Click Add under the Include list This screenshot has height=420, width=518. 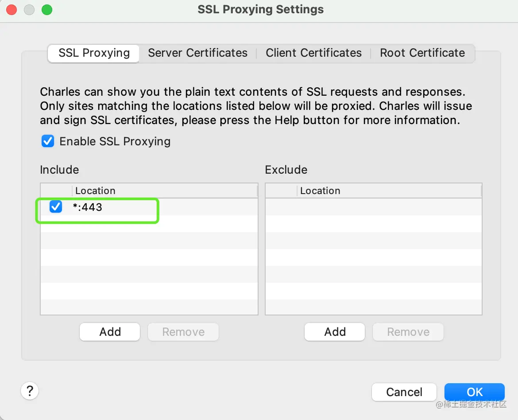pos(110,332)
